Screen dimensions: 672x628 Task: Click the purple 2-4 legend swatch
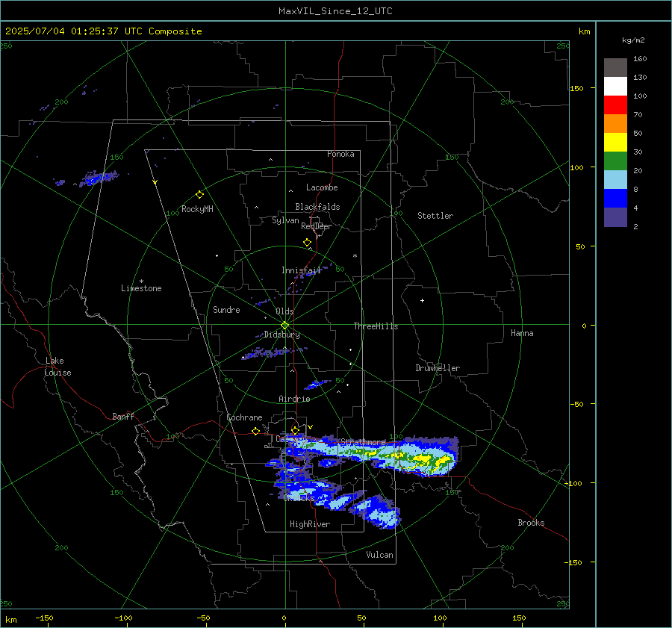point(615,217)
